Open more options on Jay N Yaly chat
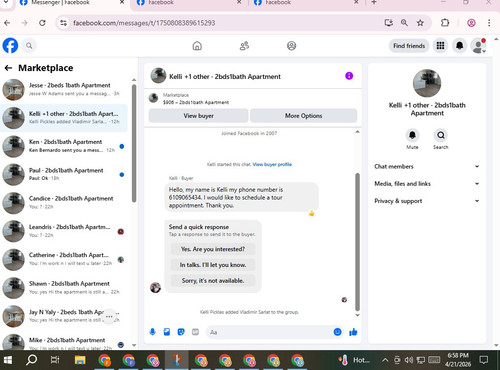The width and height of the screenshot is (500, 370). point(109,316)
